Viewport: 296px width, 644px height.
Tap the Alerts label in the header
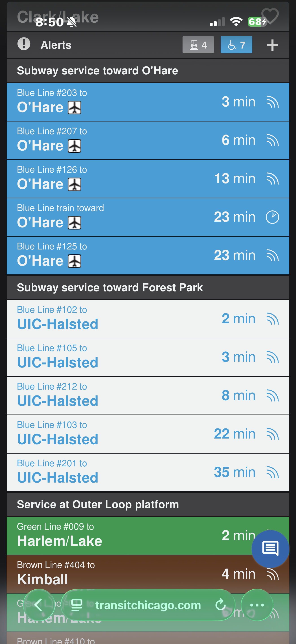click(56, 45)
